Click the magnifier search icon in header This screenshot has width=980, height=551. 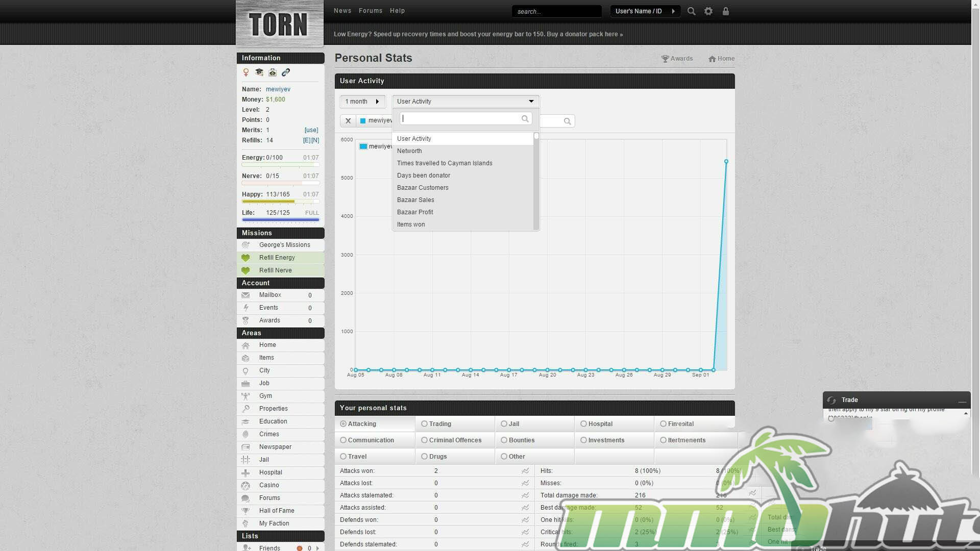point(691,11)
